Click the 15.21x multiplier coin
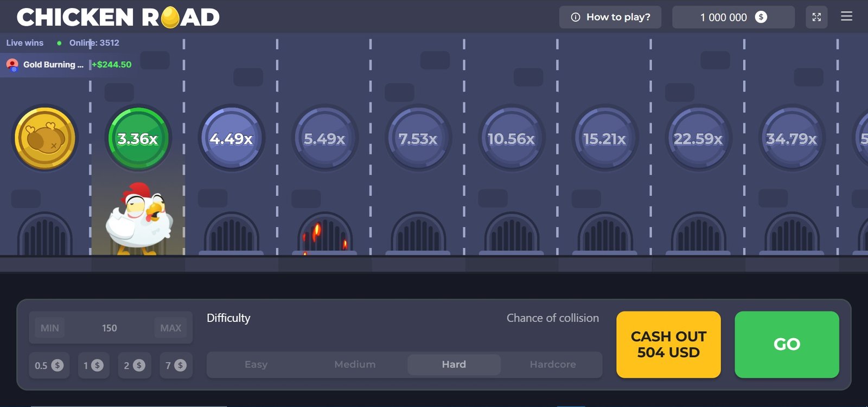Viewport: 868px width, 407px height. (x=604, y=139)
